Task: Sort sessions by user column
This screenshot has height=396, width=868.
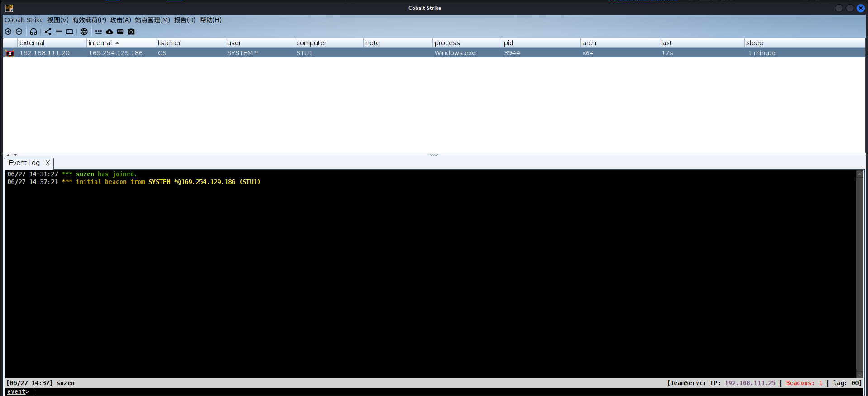Action: [260, 43]
